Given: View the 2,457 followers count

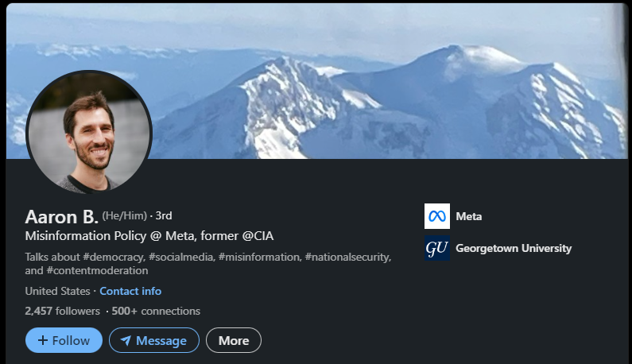Looking at the screenshot, I should (x=62, y=311).
